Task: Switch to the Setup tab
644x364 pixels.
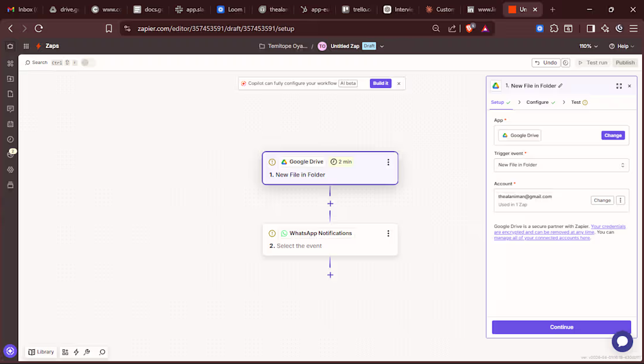Action: point(501,103)
